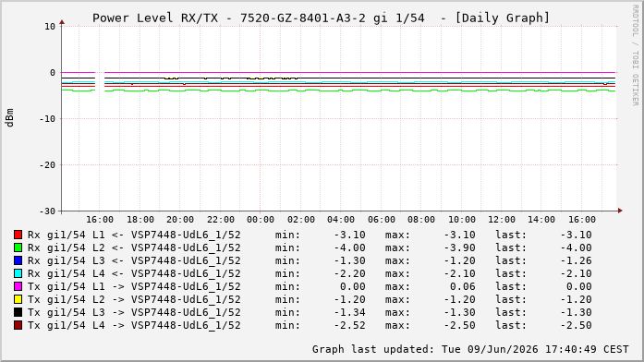
Task: Click the Tx L4 min value -2.52
Action: click(x=349, y=325)
